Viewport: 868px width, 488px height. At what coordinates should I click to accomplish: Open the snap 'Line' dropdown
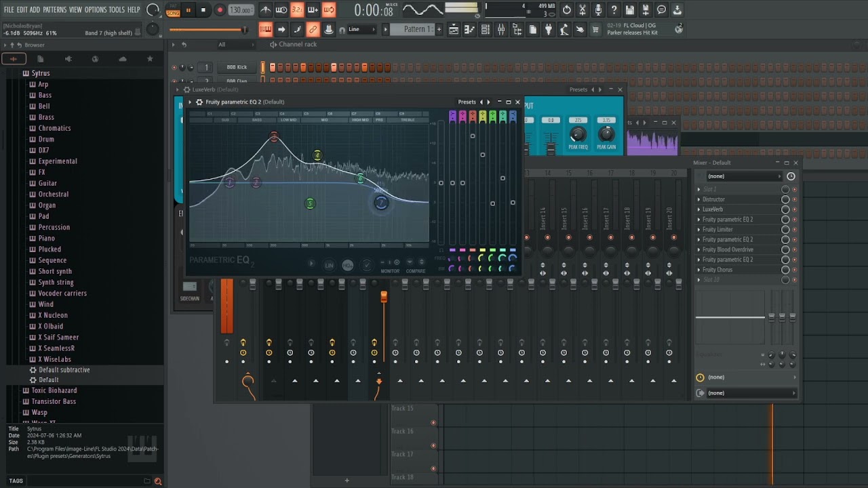coord(362,29)
